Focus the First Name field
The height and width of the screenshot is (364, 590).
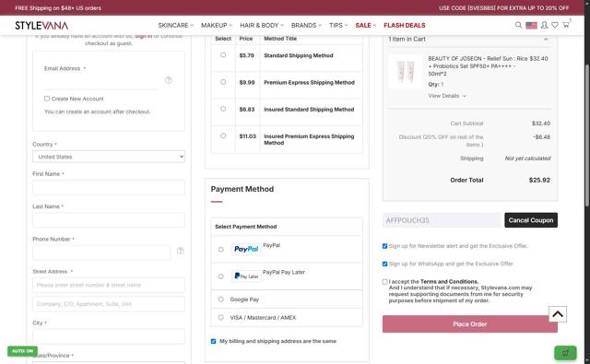pyautogui.click(x=109, y=187)
